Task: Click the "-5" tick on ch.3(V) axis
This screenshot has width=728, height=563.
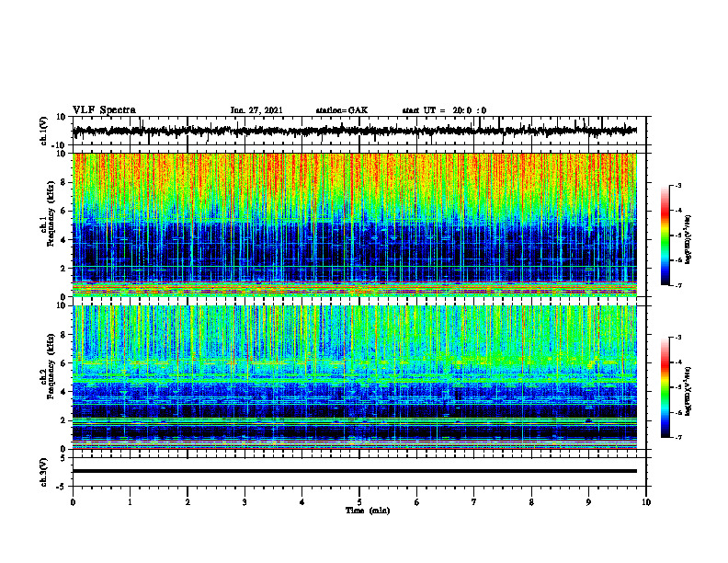Action: [62, 487]
